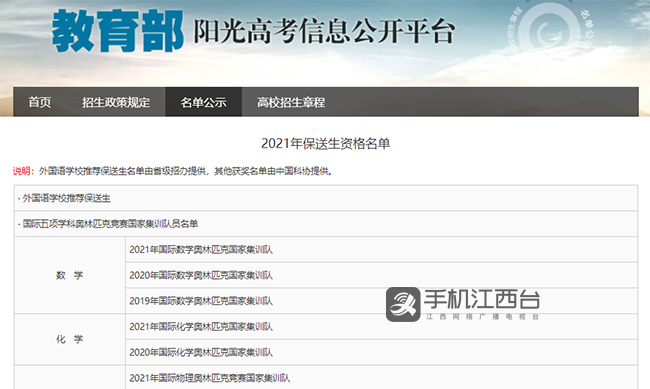Open the 2021年国际数学奥林匹克国家集训队 list
The height and width of the screenshot is (389, 650).
201,250
